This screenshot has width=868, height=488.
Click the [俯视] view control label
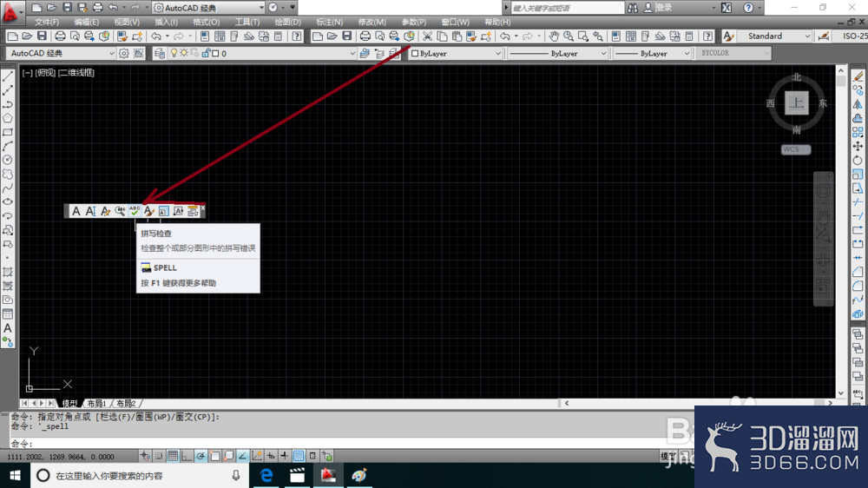point(46,73)
